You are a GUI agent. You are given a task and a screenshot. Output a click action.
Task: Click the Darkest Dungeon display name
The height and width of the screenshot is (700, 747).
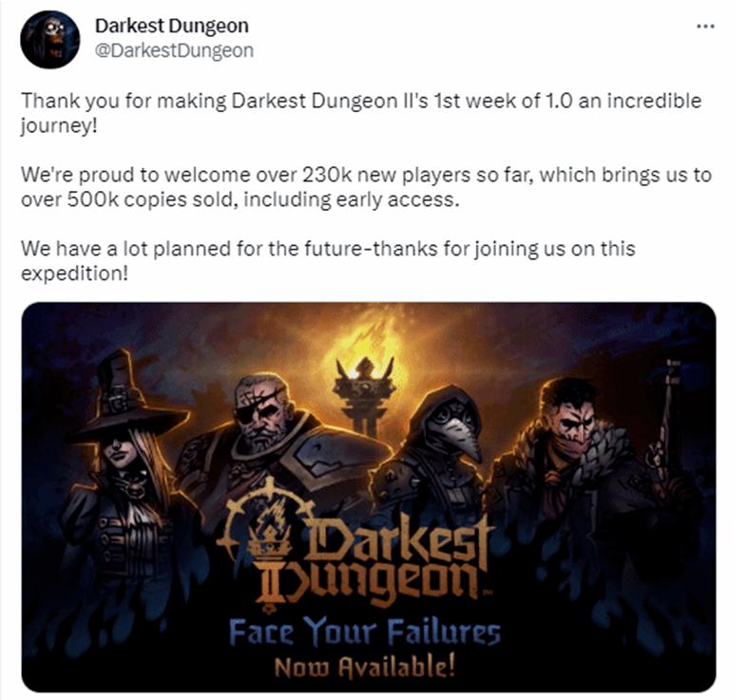[172, 26]
